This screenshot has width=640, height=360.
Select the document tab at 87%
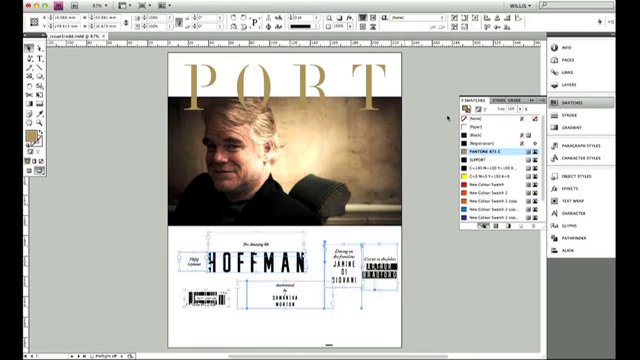click(75, 36)
